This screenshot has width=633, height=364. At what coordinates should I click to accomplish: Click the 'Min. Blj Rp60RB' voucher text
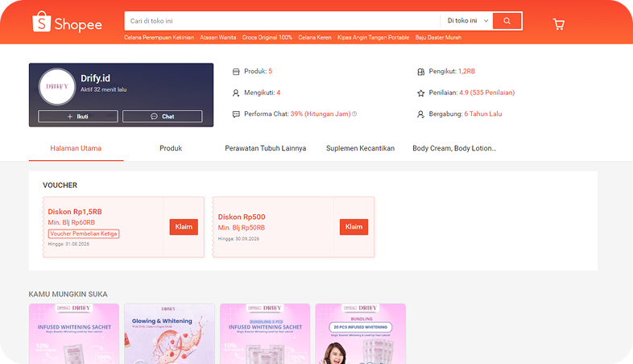72,222
